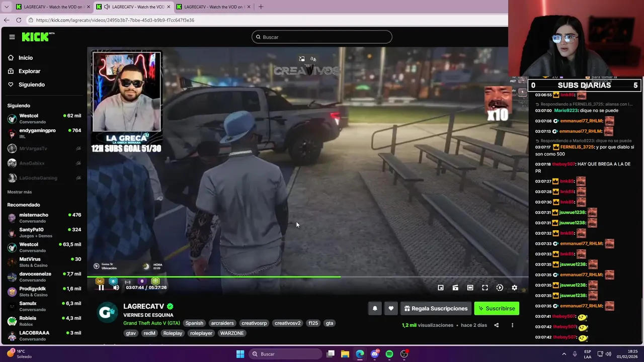The width and height of the screenshot is (644, 362).
Task: Open the Windows Start menu
Action: [x=240, y=354]
